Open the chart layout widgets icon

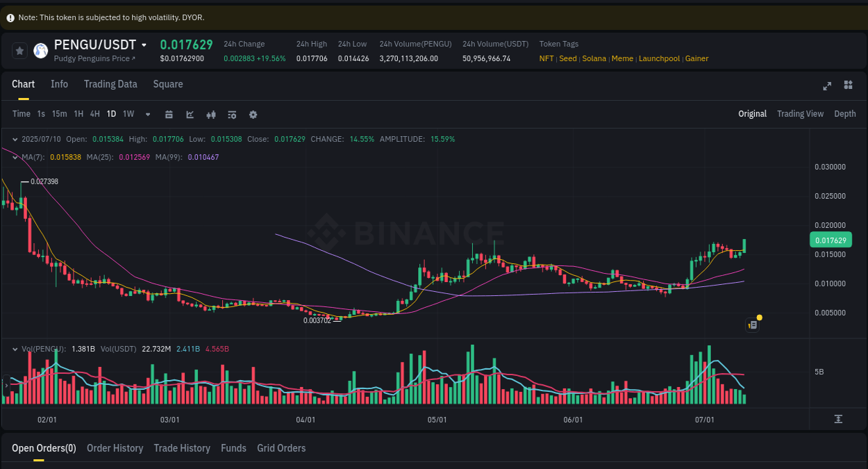848,85
